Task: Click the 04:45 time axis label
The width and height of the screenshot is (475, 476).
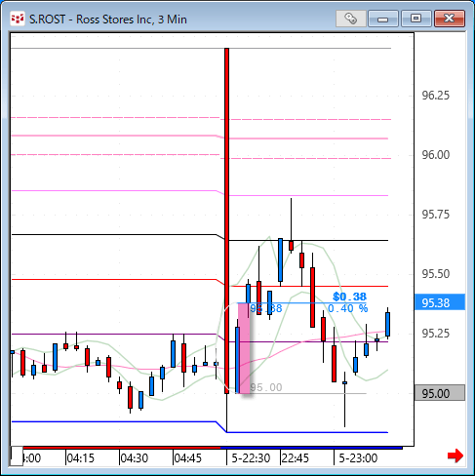Action: [x=188, y=458]
